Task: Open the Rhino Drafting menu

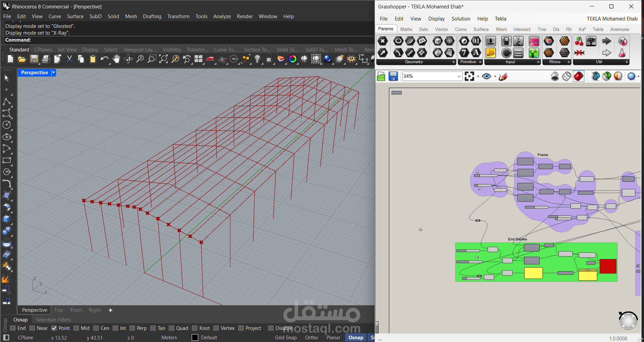Action: click(x=152, y=16)
